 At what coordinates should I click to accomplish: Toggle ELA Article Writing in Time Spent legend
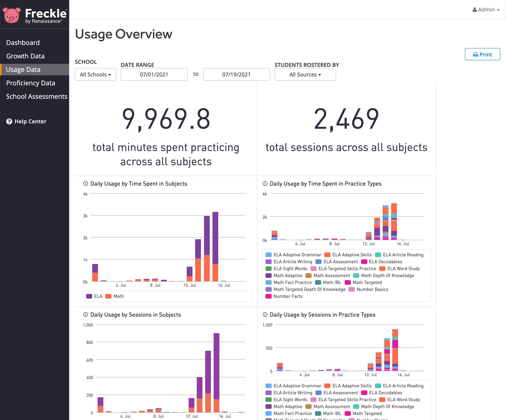[289, 262]
